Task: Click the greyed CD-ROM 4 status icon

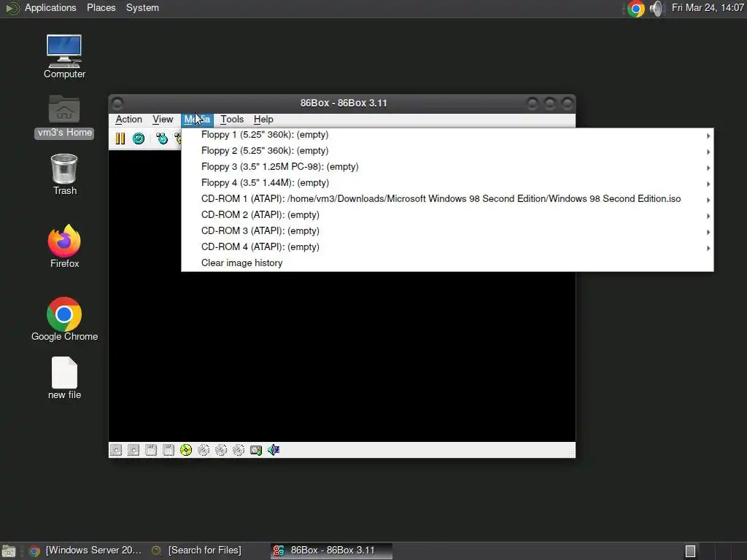Action: [x=239, y=450]
